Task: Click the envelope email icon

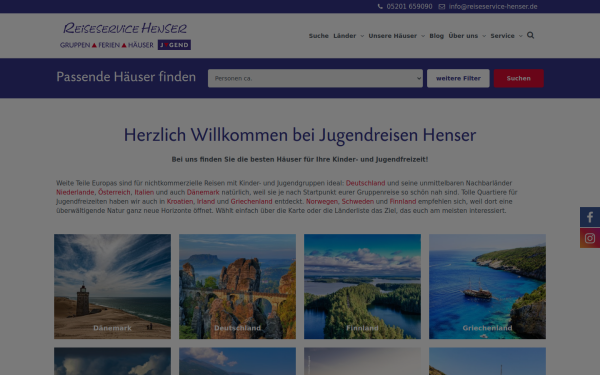Action: tap(442, 7)
